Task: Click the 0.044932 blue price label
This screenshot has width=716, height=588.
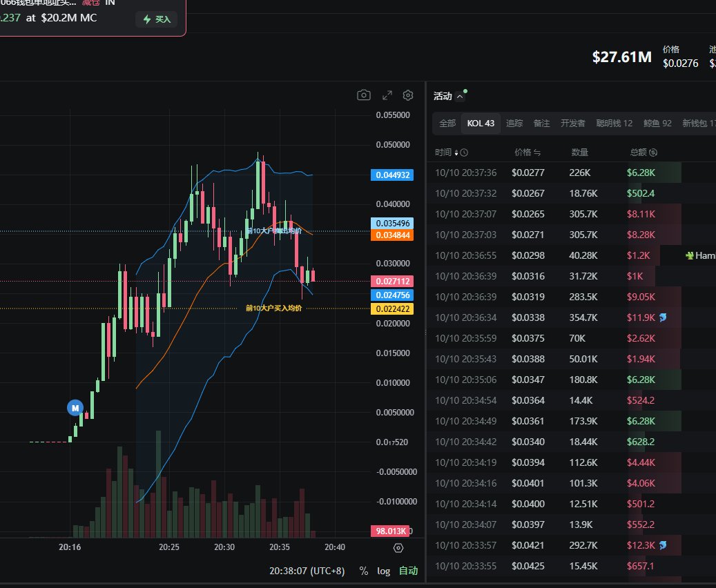Action: pyautogui.click(x=391, y=175)
